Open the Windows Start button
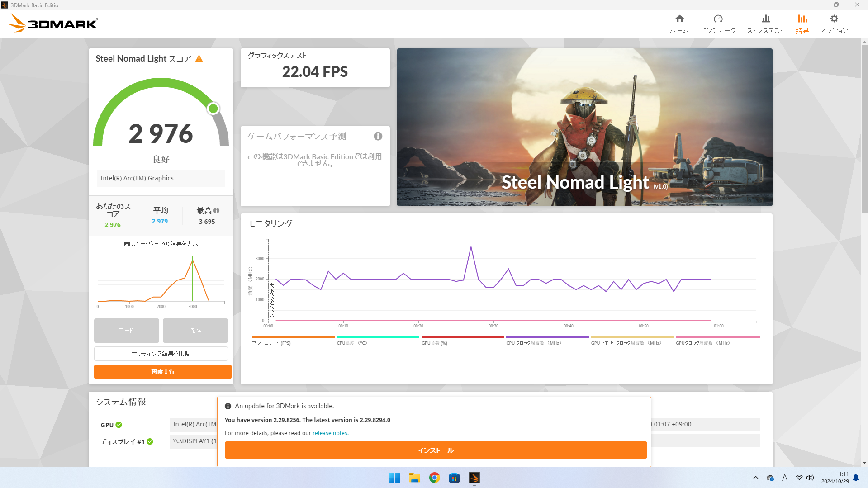This screenshot has width=868, height=488. point(394,478)
